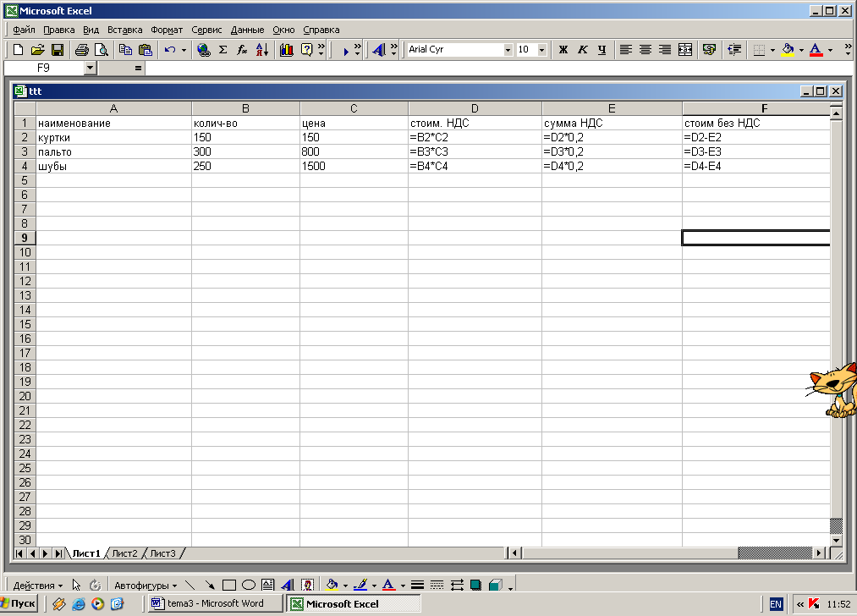Open Print Preview with the magnifier page icon
This screenshot has width=857, height=616.
pos(102,50)
